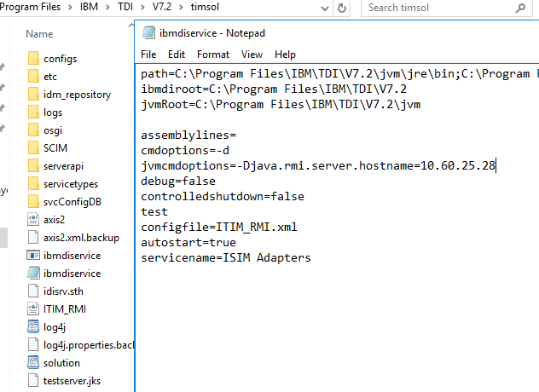Place cursor on the ibmdiroot= line
Image resolution: width=539 pixels, height=392 pixels.
point(274,89)
